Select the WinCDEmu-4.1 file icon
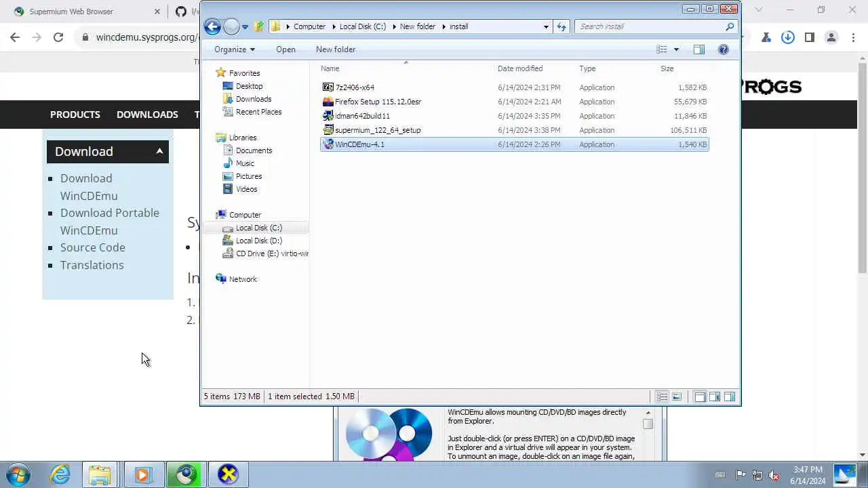 328,144
